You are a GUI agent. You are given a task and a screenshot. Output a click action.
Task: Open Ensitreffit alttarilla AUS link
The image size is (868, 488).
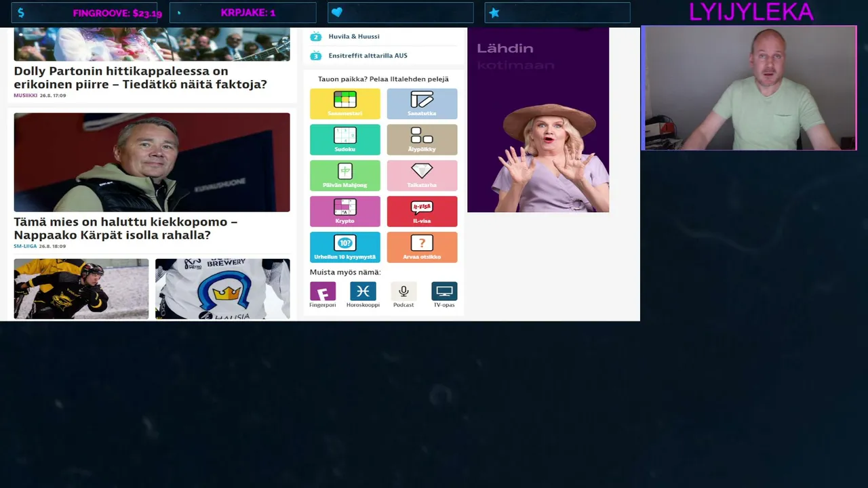click(368, 56)
